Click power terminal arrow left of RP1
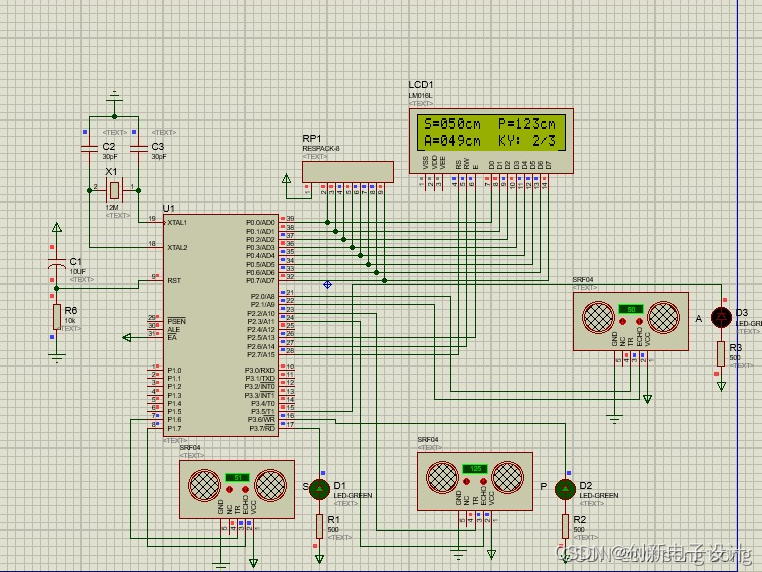This screenshot has height=572, width=762. point(286,178)
